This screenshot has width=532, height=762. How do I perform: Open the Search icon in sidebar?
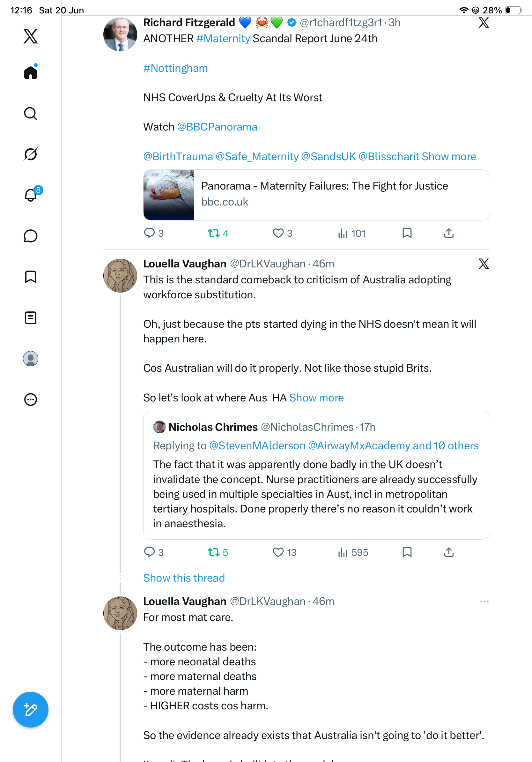[x=31, y=114]
